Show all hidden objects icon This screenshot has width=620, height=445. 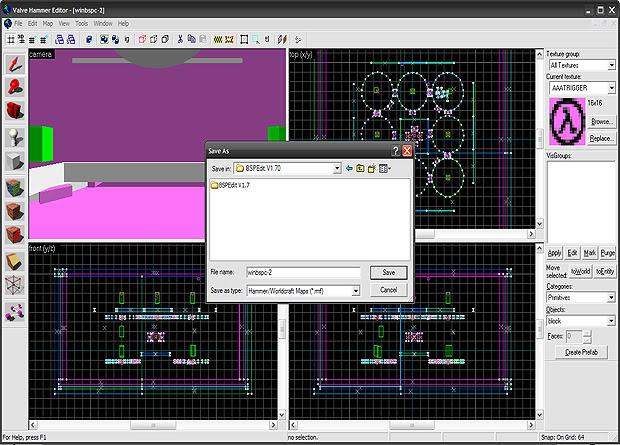pos(165,39)
